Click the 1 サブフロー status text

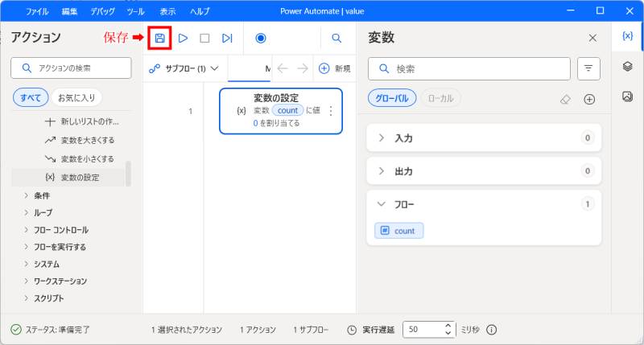(x=311, y=330)
